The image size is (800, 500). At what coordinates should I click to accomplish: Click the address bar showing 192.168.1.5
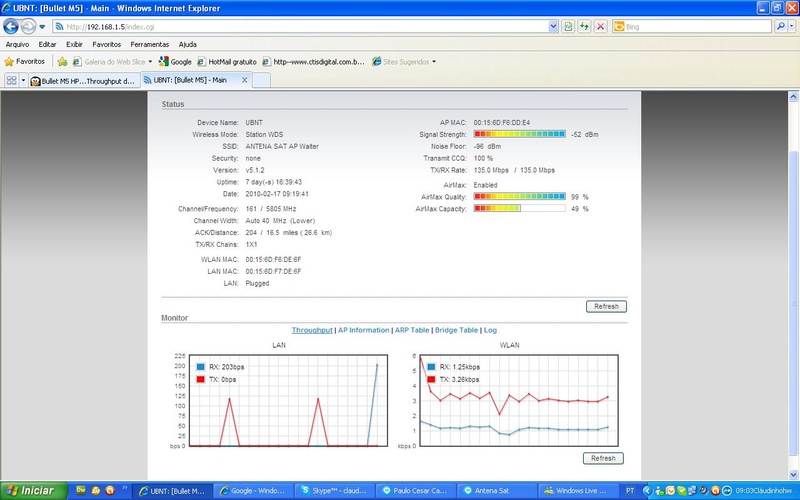tap(301, 27)
